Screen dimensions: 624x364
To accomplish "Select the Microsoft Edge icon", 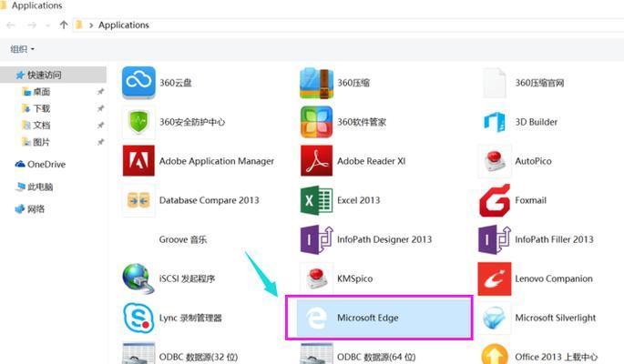I will coord(316,318).
